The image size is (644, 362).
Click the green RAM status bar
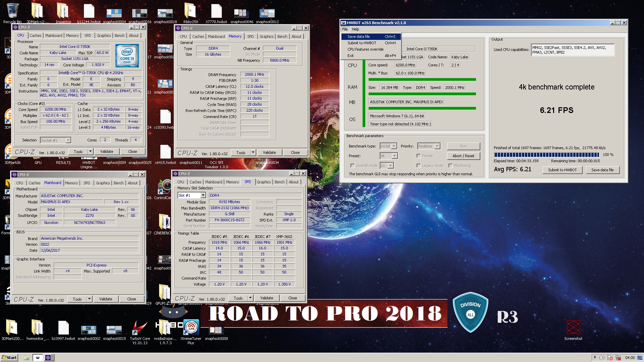pyautogui.click(x=422, y=94)
